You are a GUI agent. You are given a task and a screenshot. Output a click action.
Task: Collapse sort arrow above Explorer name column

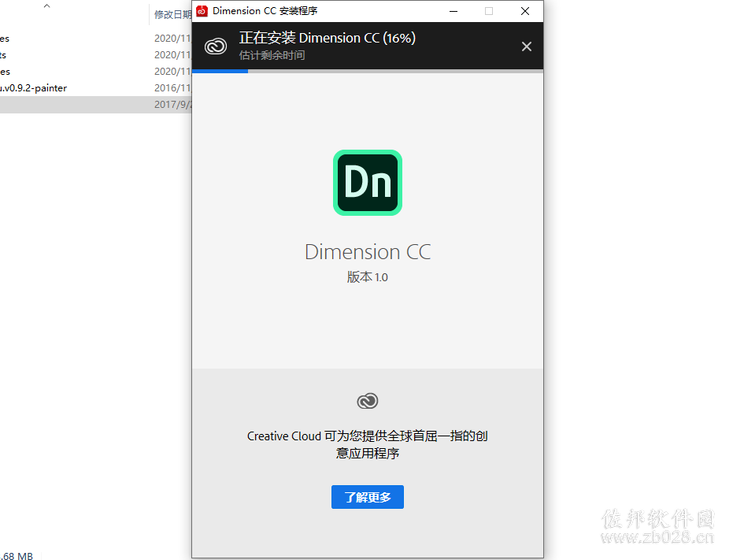46,6
